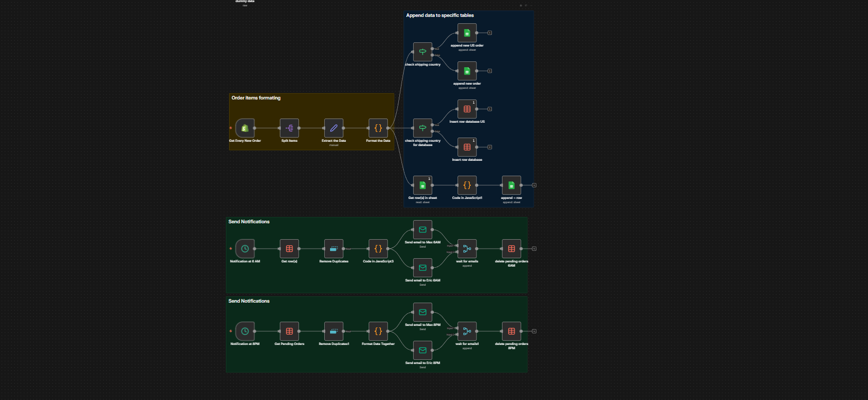Click the check shipping country for database node
The image size is (868, 400).
click(x=423, y=128)
